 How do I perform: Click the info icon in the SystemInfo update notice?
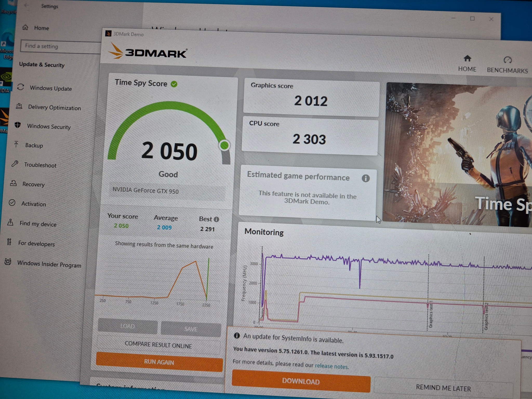[x=237, y=335]
